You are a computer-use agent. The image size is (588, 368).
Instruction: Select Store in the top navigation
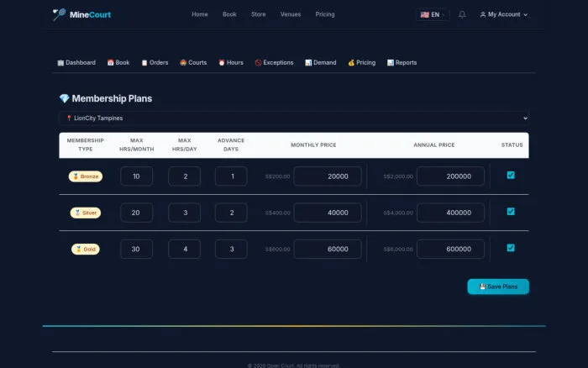(x=259, y=14)
